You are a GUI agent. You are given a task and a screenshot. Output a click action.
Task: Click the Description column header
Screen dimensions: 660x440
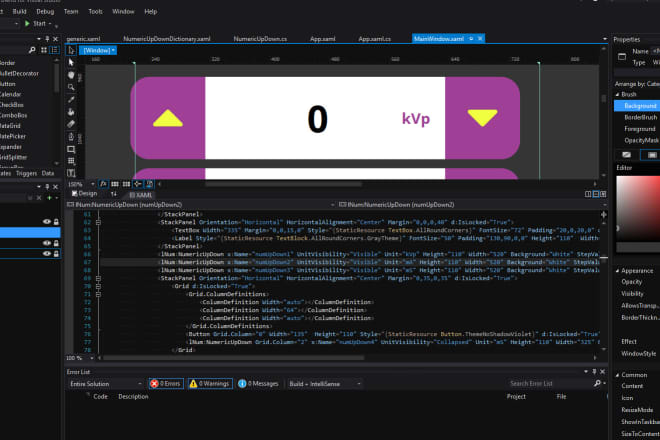point(133,397)
